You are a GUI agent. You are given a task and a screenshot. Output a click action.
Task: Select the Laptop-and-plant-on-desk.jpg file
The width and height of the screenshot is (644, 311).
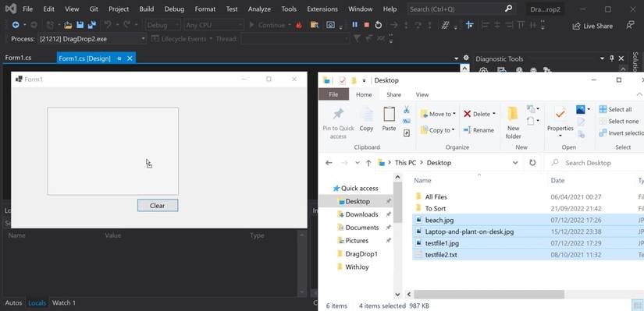coord(528,231)
